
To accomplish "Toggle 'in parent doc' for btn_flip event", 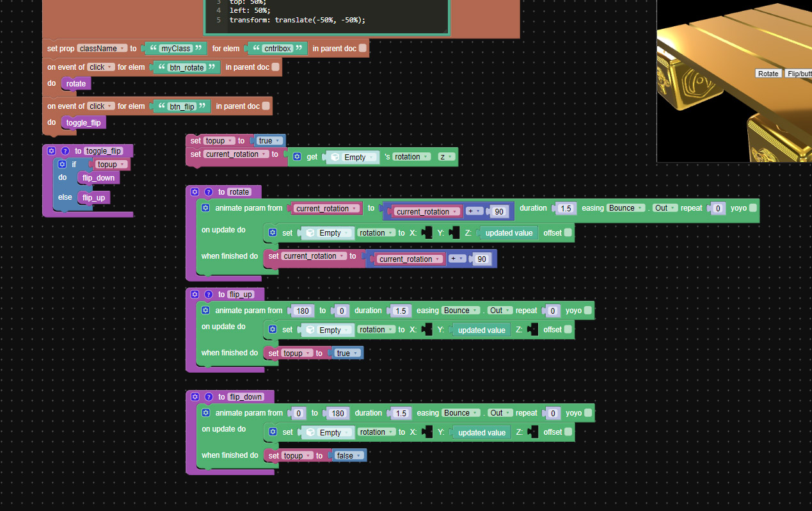I will click(266, 106).
